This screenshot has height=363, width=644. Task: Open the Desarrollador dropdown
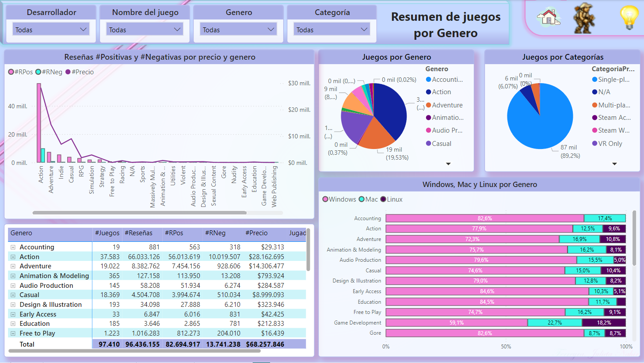tap(51, 30)
